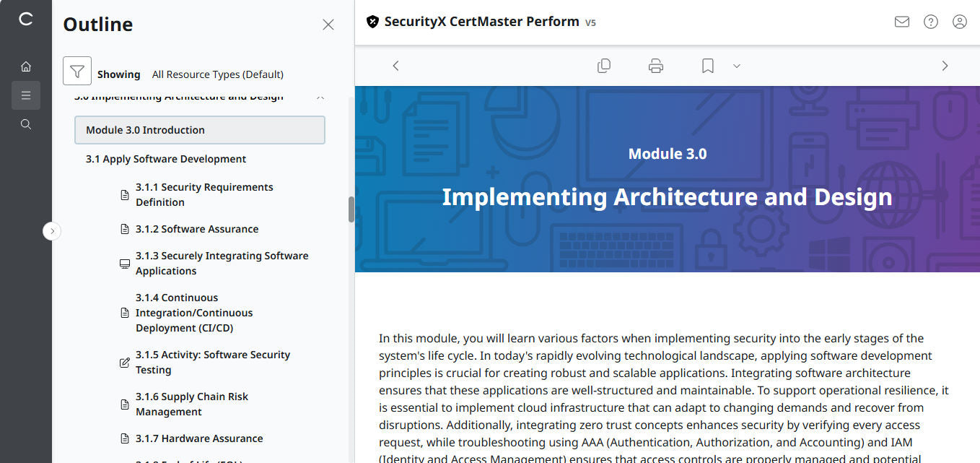
Task: Click the outline panel scrollbar
Action: point(351,209)
